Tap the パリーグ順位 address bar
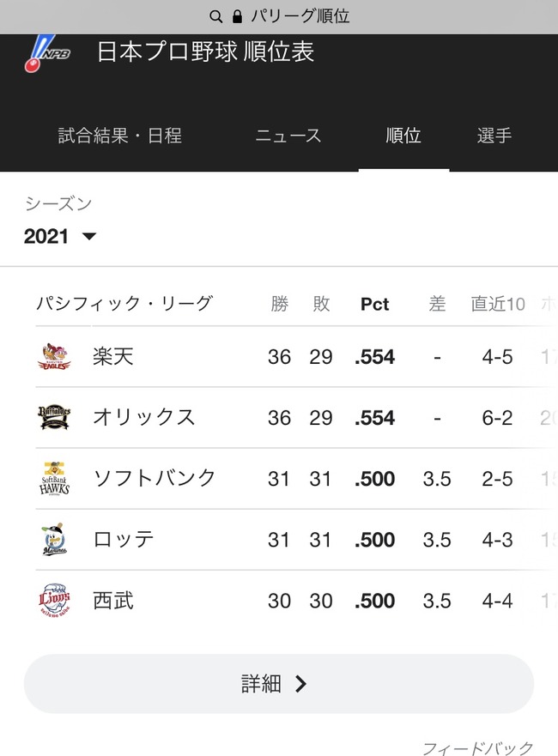Image resolution: width=558 pixels, height=756 pixels. point(279,17)
